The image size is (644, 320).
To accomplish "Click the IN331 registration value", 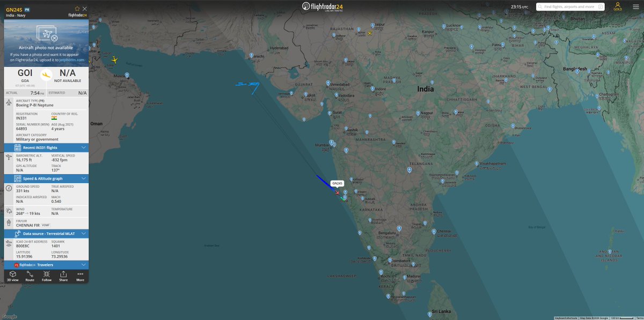I will pos(21,118).
